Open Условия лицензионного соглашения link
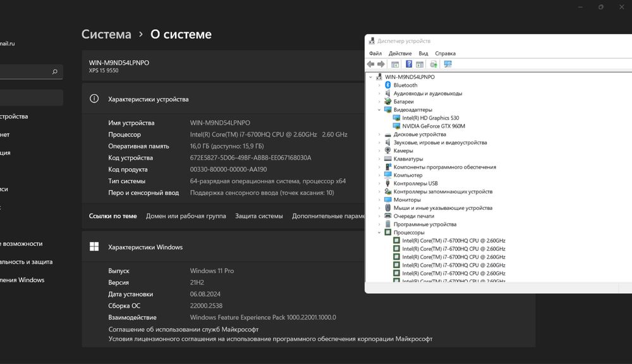 point(270,339)
